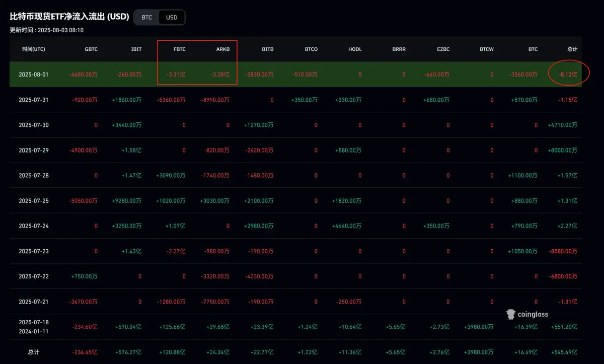Viewport: 604px width, 364px height.
Task: Click the +551.20亿 historical total value
Action: pyautogui.click(x=565, y=327)
